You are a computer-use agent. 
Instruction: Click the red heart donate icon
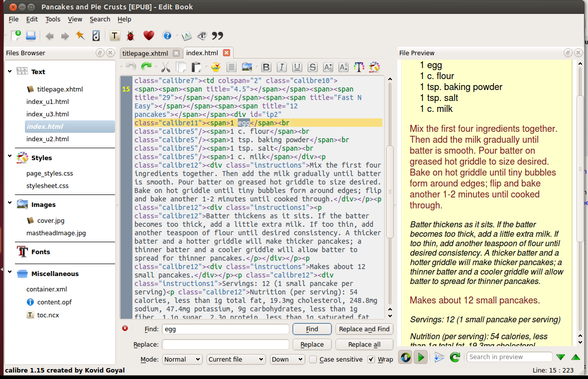(148, 36)
